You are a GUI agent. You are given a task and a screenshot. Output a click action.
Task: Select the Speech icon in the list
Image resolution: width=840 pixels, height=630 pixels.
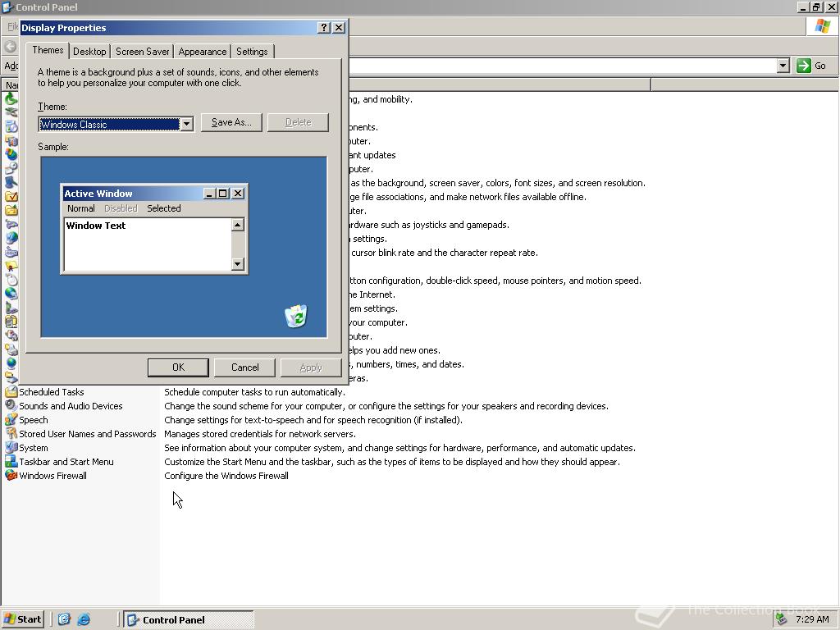(x=11, y=419)
